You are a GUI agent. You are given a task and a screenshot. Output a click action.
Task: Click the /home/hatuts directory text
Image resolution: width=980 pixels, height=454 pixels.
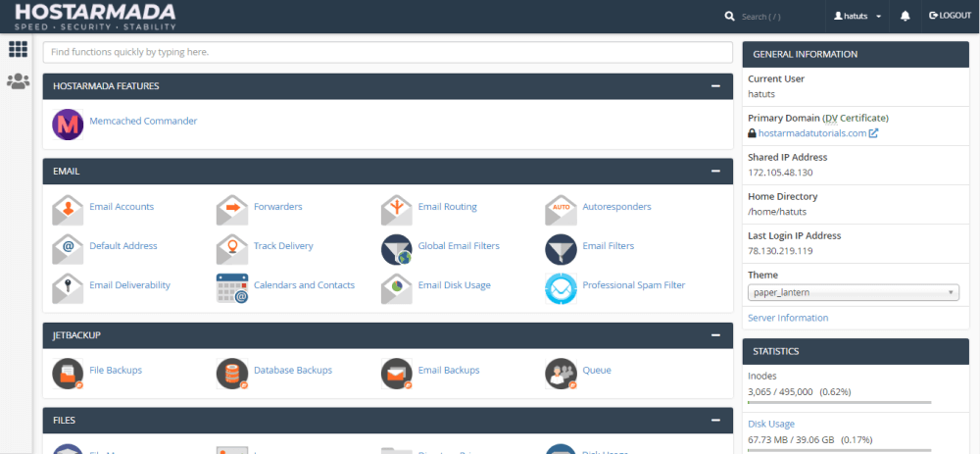click(777, 212)
